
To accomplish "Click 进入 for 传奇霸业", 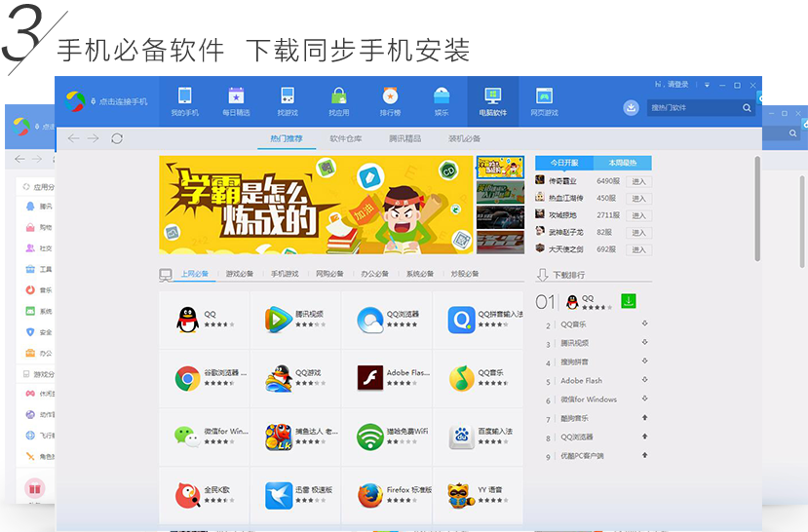I will click(x=638, y=181).
